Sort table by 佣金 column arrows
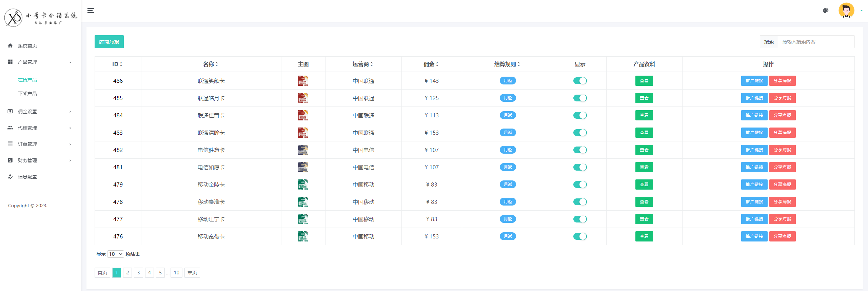 [x=437, y=64]
